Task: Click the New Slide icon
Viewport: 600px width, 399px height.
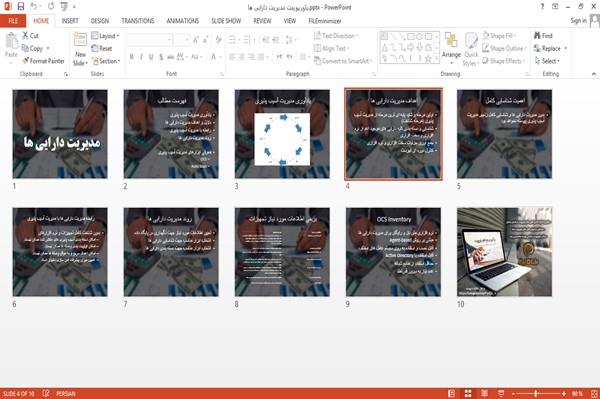Action: 80,40
